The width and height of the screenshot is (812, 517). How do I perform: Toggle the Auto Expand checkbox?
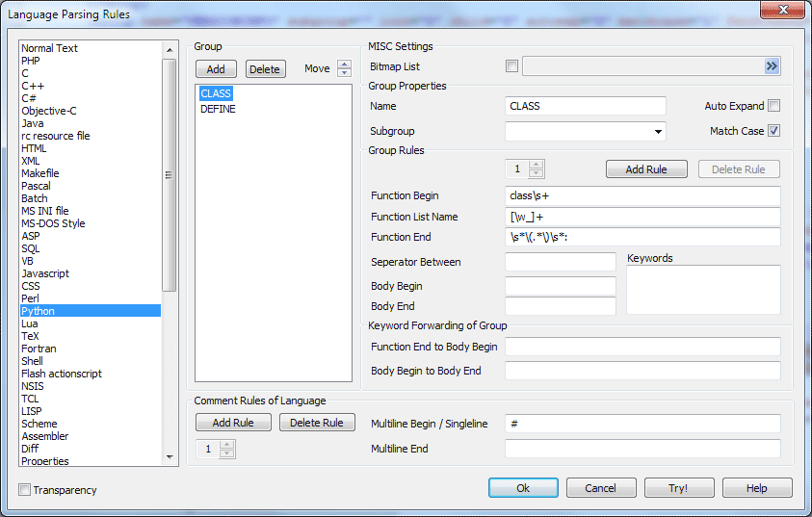(773, 106)
